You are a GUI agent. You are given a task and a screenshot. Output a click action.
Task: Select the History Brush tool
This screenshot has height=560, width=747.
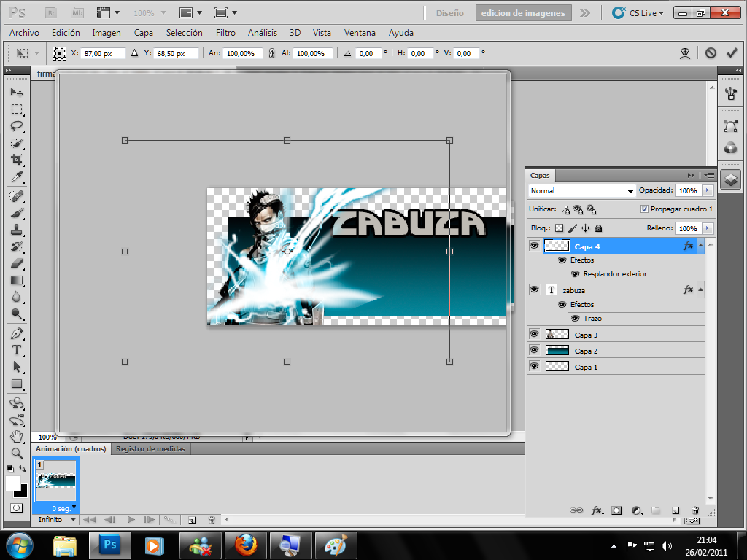click(x=17, y=246)
